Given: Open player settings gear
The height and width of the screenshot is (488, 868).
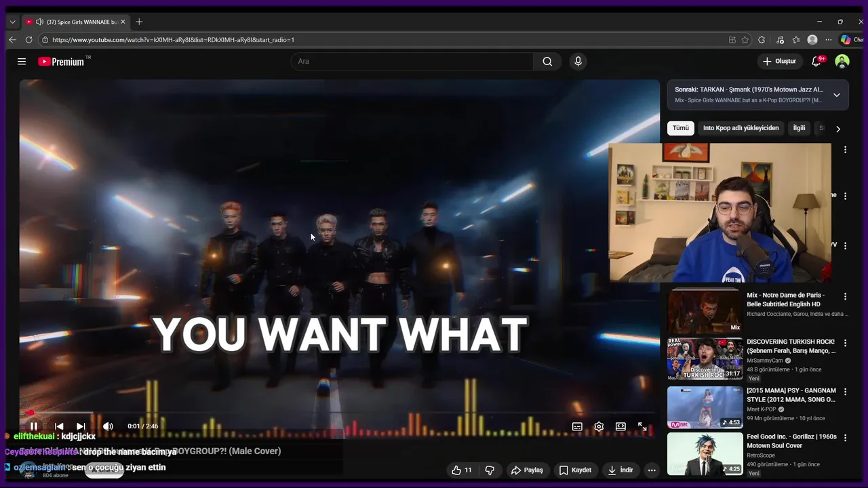Looking at the screenshot, I should click(599, 426).
